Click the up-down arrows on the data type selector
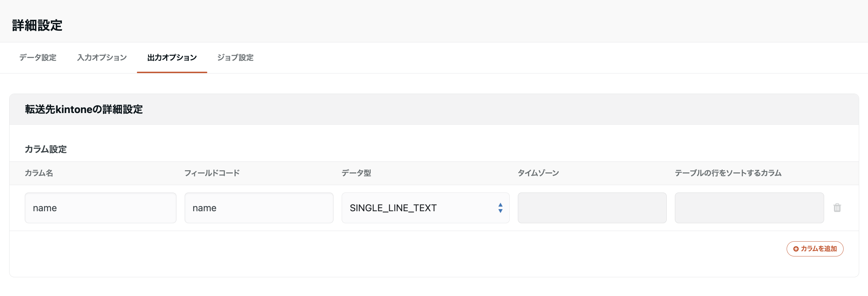The width and height of the screenshot is (868, 296). tap(500, 208)
